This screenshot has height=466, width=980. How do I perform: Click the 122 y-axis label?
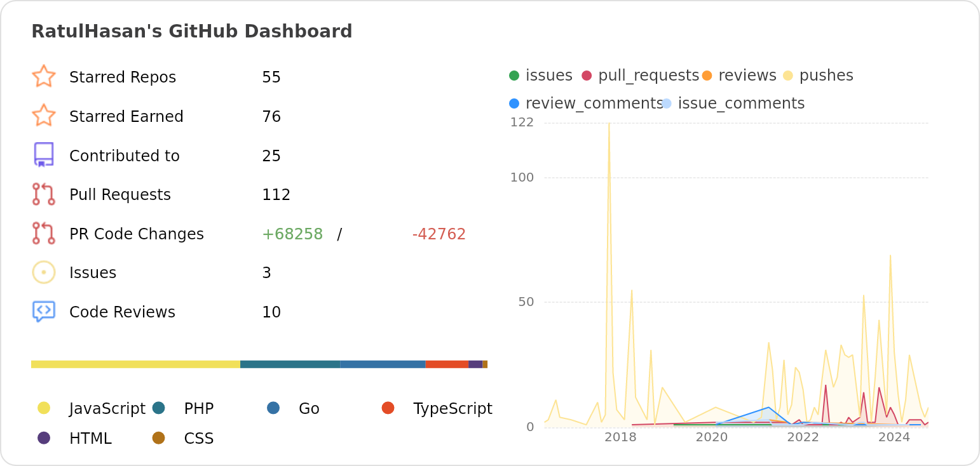coord(522,122)
